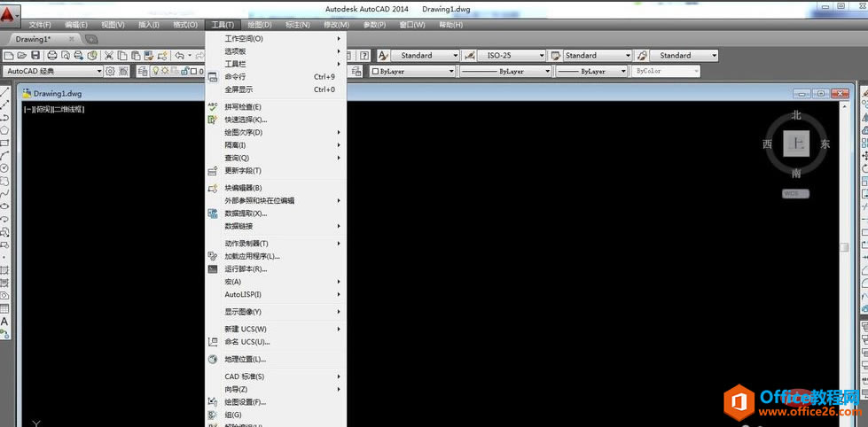Screen dimensions: 868x427
Task: Select the Table draw tool
Action: [4, 308]
